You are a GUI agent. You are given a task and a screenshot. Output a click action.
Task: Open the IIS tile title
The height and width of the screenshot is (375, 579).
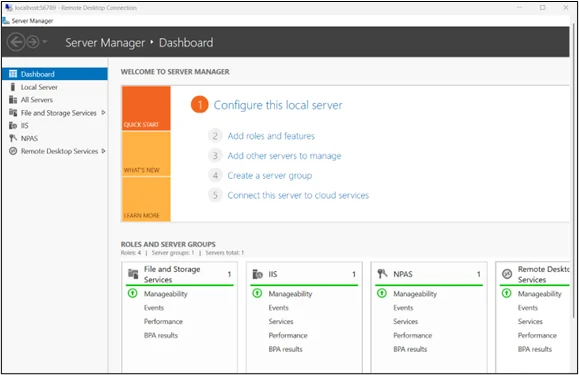click(273, 274)
